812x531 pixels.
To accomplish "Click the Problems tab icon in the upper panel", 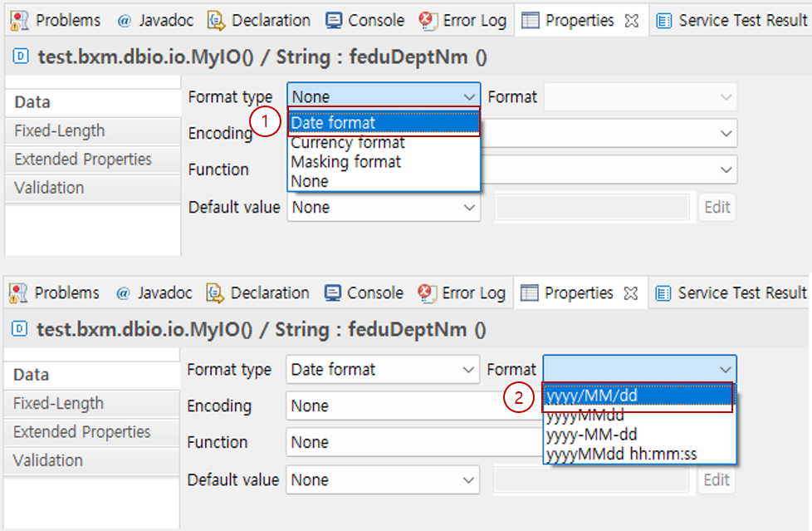I will point(19,21).
